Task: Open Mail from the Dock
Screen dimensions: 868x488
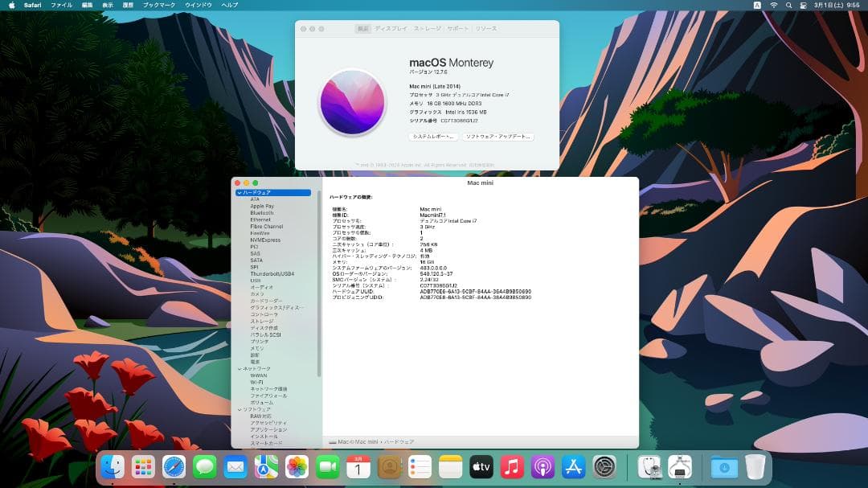Action: tap(235, 466)
